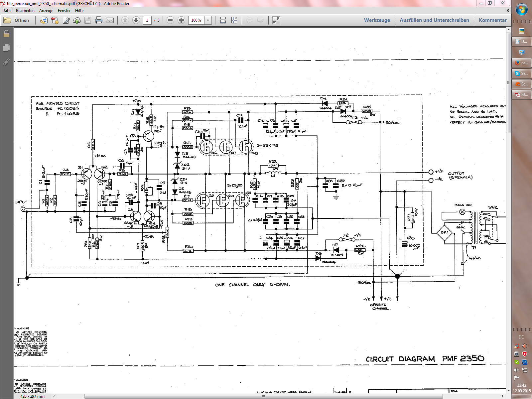Click the G Data antivirus tray icon
This screenshot has width=532, height=399.
coord(525,354)
